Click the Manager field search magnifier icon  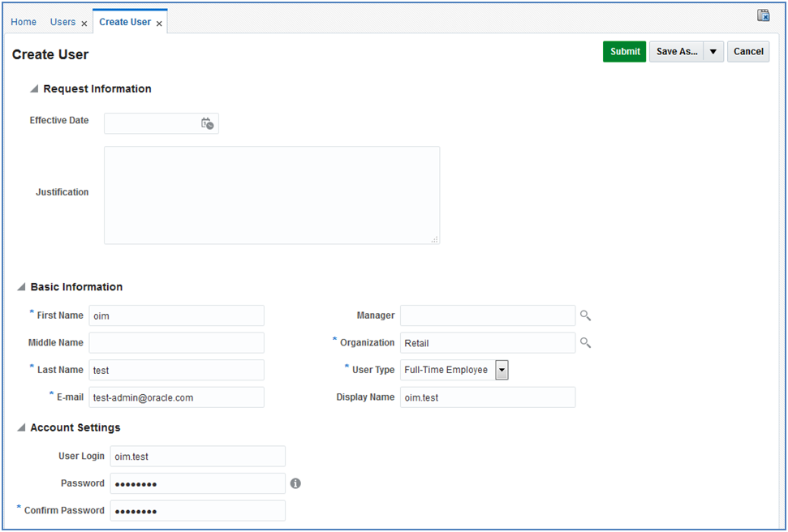[585, 315]
